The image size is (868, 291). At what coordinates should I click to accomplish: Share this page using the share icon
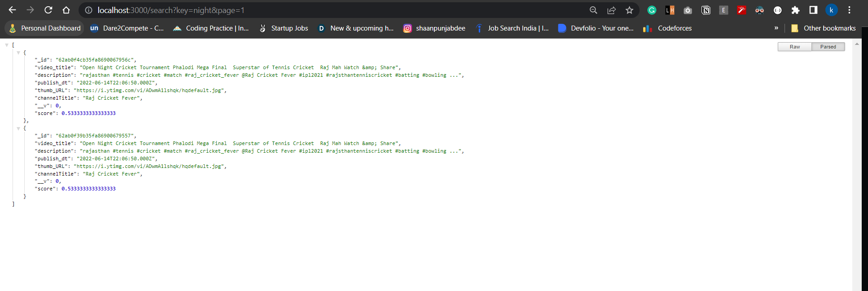coord(611,10)
